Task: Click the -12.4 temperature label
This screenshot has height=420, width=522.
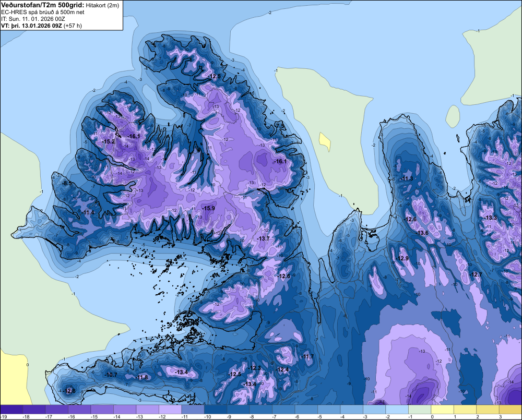Action: [x=282, y=370]
